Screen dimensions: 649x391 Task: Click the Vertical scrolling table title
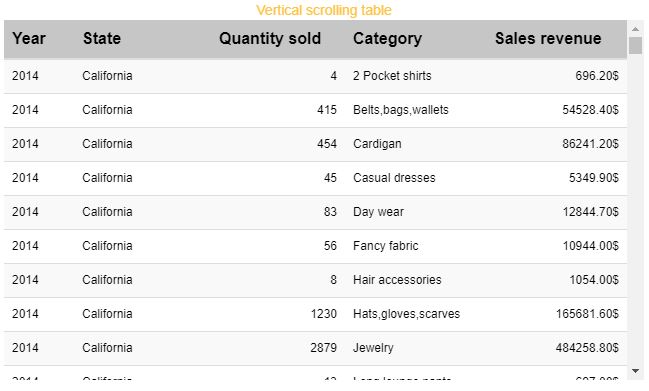[324, 10]
